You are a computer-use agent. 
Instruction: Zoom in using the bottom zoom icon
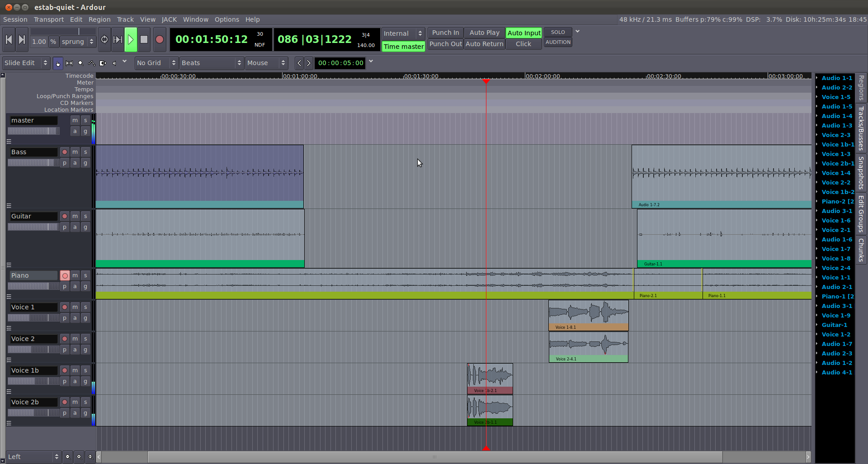coord(79,457)
